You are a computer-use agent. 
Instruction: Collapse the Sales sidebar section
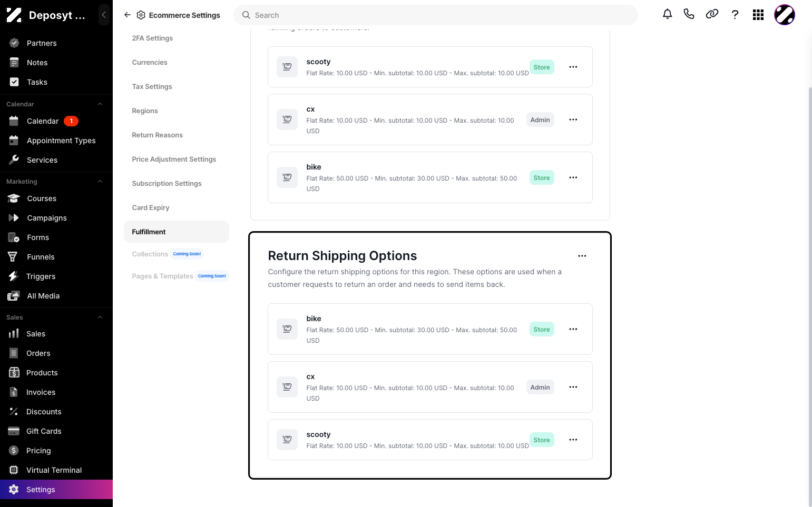[x=100, y=317]
